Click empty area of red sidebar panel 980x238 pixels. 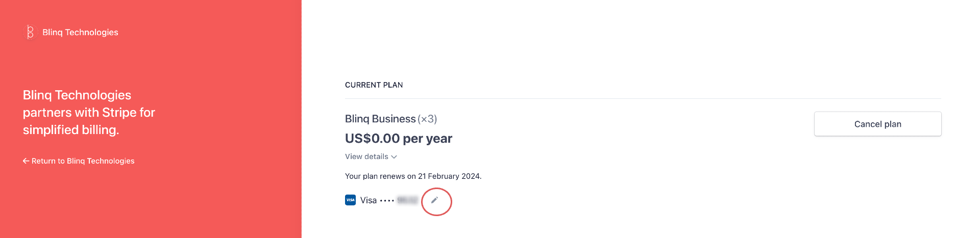[204, 204]
